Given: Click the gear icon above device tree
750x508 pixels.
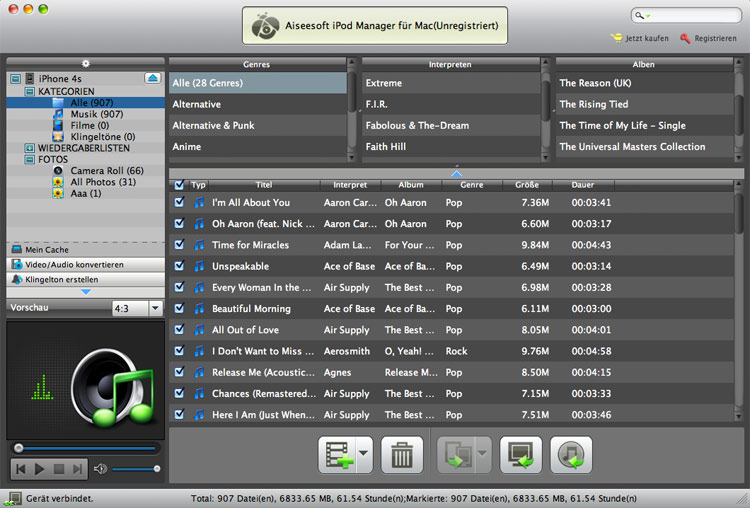Looking at the screenshot, I should 86,63.
